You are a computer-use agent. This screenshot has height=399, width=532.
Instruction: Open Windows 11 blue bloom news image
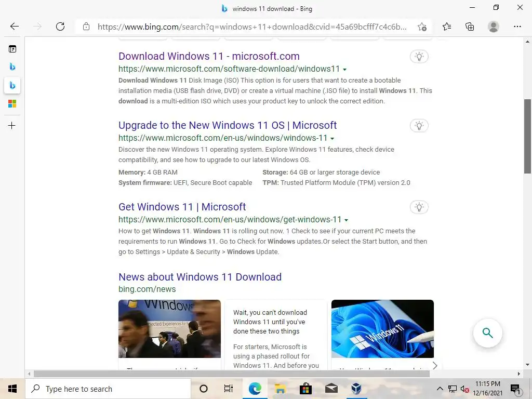(382, 329)
